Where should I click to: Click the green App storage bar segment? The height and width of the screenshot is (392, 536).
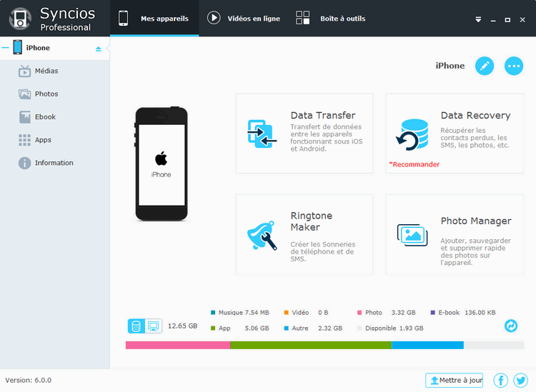(x=311, y=345)
